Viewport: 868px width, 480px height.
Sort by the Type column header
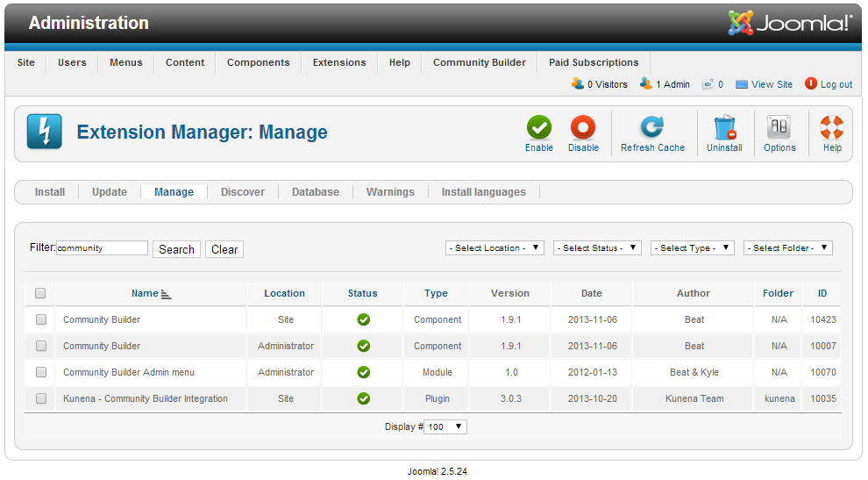(436, 293)
